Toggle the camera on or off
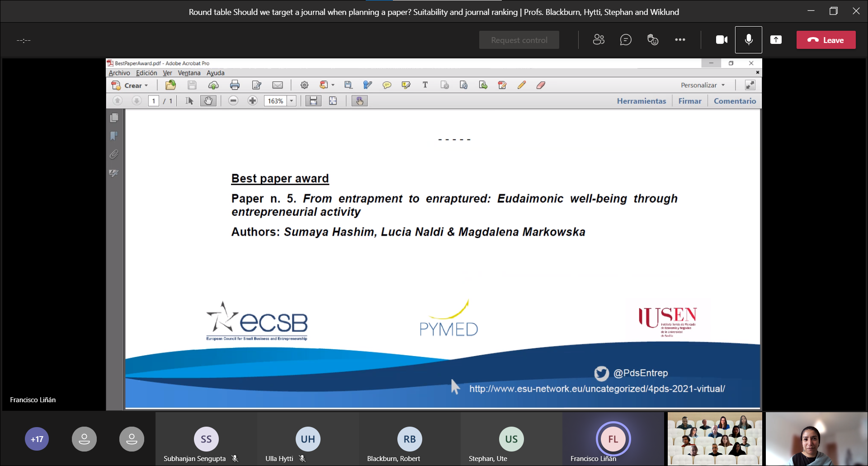The image size is (868, 466). click(722, 40)
